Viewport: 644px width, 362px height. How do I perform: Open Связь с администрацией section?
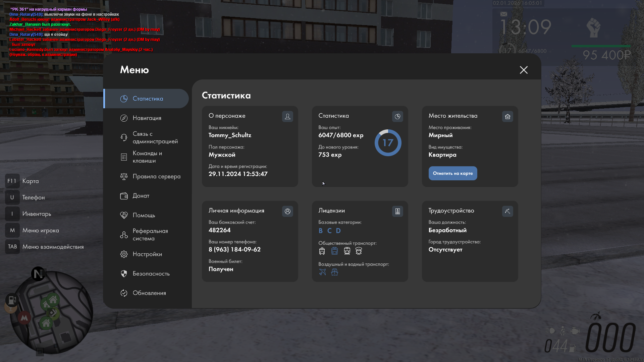[155, 137]
